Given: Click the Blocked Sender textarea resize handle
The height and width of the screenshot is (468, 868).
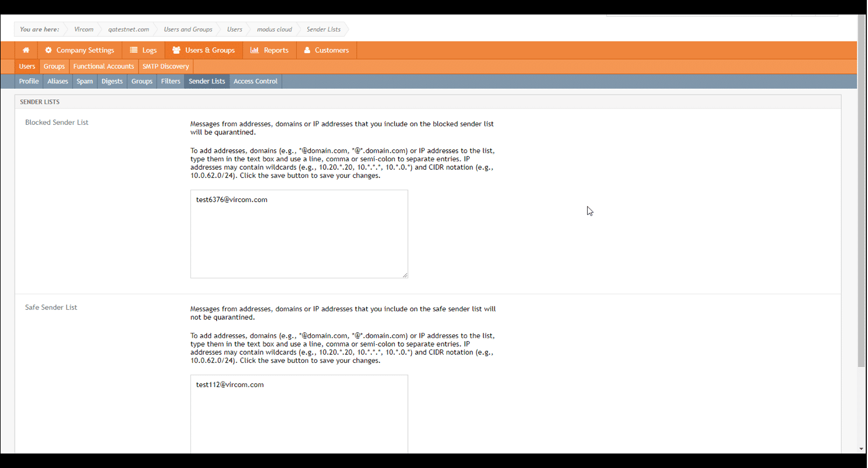Looking at the screenshot, I should pos(405,275).
